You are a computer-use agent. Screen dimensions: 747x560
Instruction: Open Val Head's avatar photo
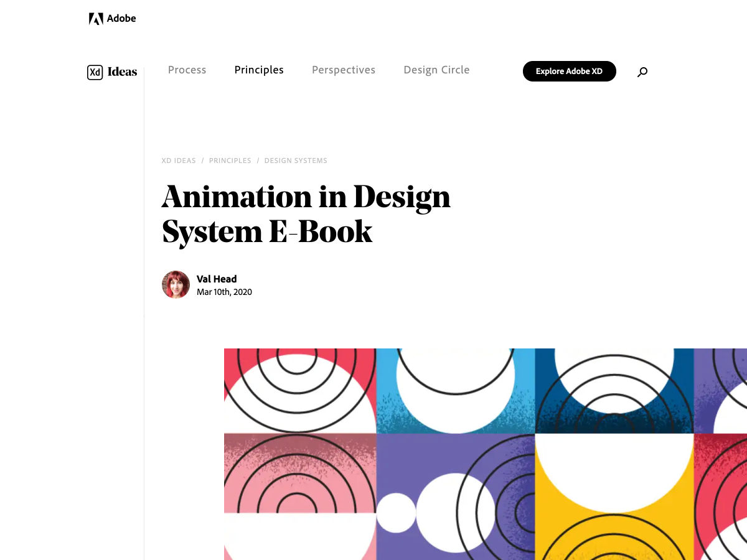(176, 285)
